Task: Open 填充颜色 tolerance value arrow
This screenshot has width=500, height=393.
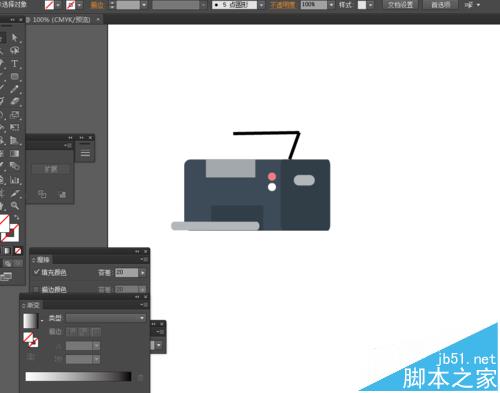Action: pyautogui.click(x=143, y=273)
